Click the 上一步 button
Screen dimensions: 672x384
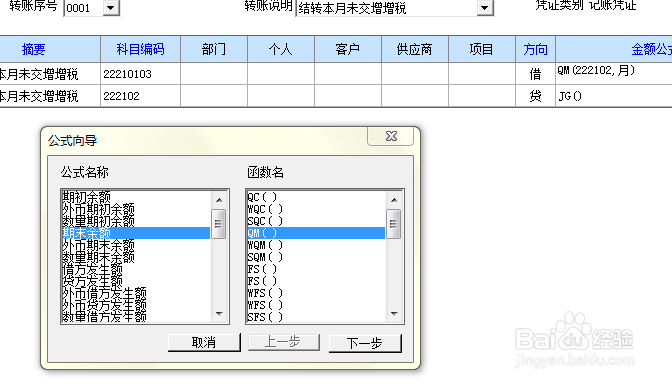click(x=283, y=342)
